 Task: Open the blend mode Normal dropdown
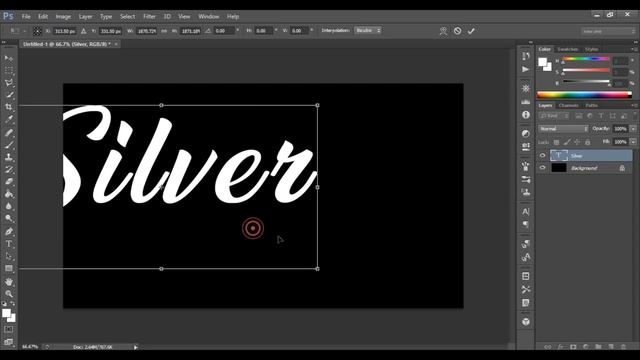(563, 129)
